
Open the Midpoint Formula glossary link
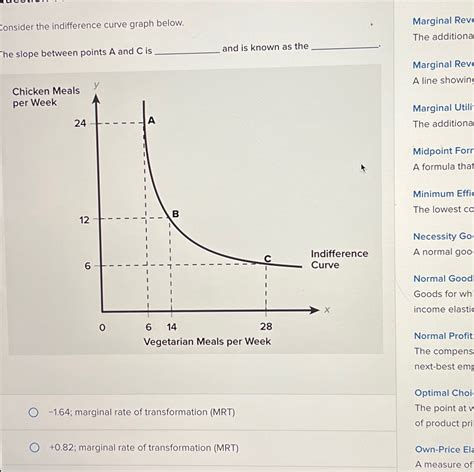(x=443, y=151)
